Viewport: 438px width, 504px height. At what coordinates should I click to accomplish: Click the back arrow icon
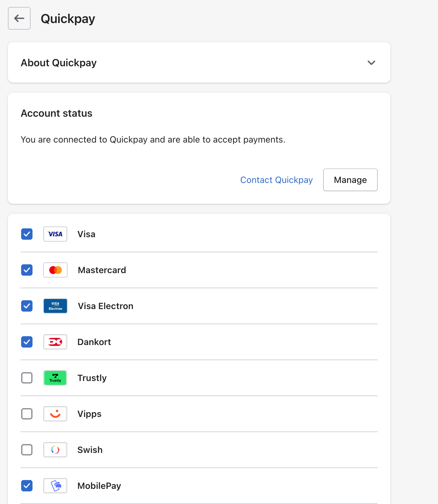(19, 18)
